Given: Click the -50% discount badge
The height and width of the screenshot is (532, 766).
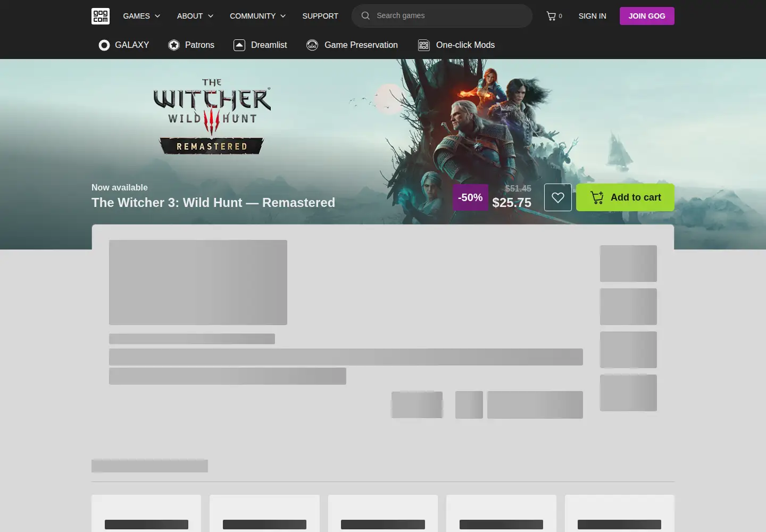Looking at the screenshot, I should [x=470, y=197].
